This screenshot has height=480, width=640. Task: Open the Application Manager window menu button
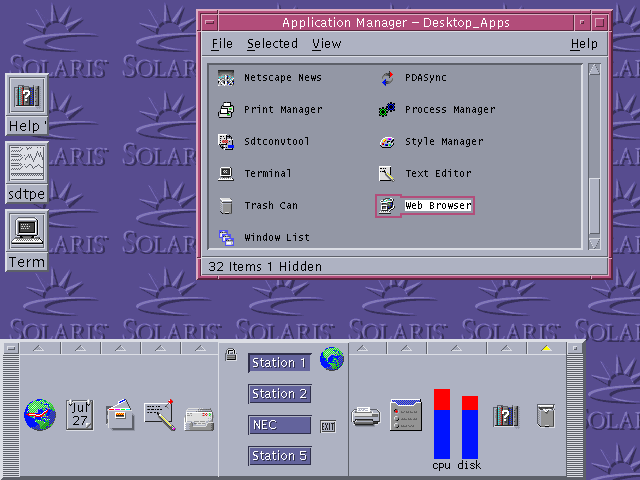[x=210, y=22]
